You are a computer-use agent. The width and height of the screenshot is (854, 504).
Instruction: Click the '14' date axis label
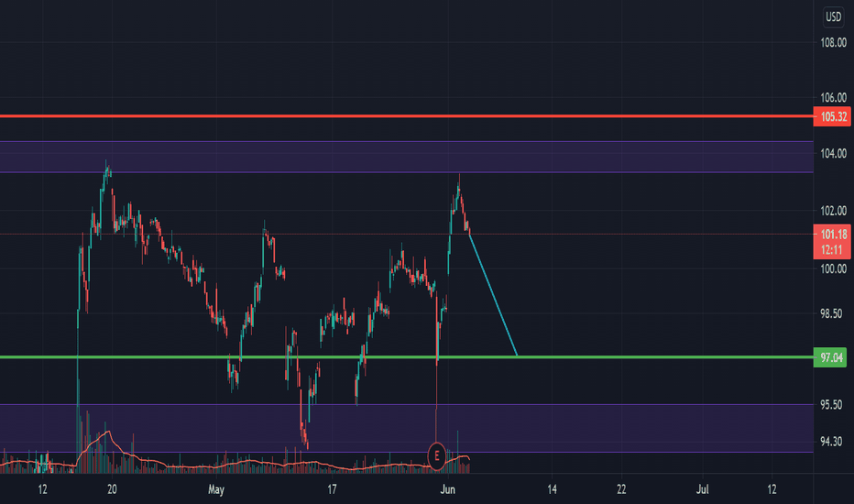point(552,489)
